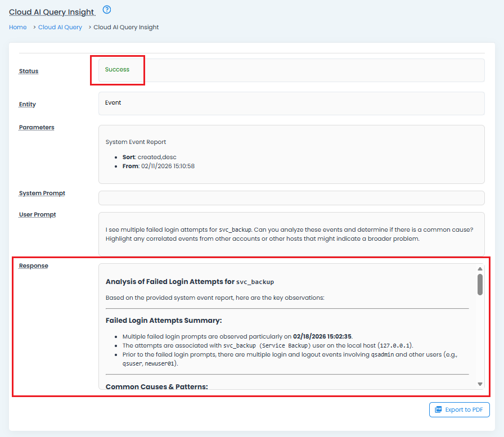This screenshot has height=437, width=504.
Task: Click the Response scrollbar up arrow
Action: coord(480,269)
